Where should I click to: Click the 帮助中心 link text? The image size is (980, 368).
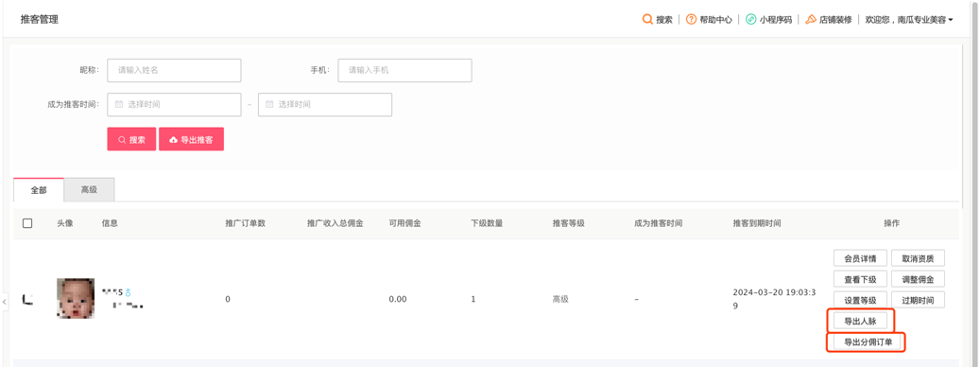point(715,20)
